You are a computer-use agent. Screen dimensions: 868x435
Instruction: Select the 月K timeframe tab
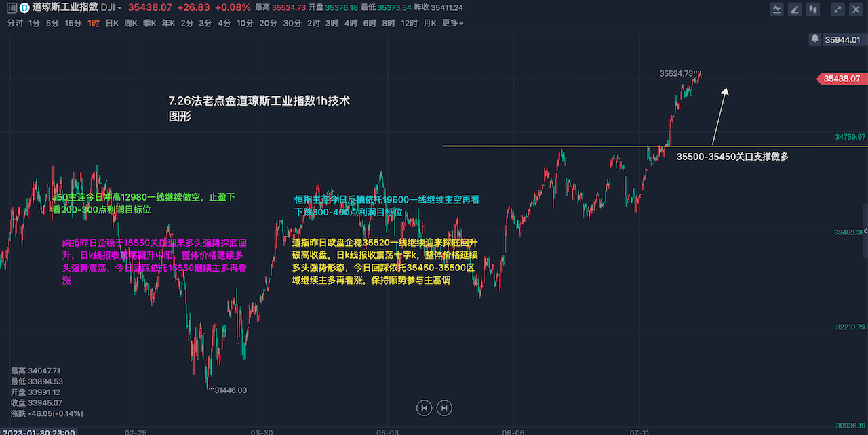pos(429,23)
